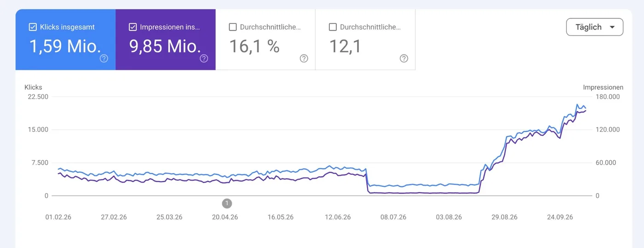Click the 27.02.26 date label

point(114,217)
